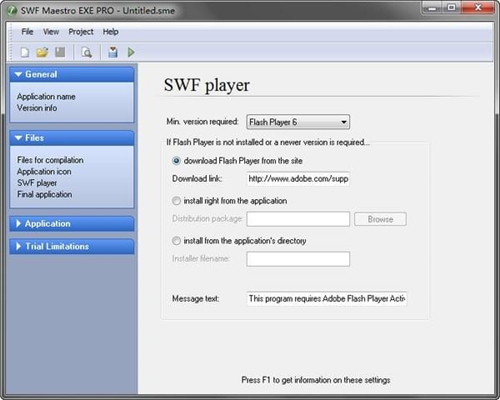
Task: Open the Project menu
Action: tap(81, 32)
